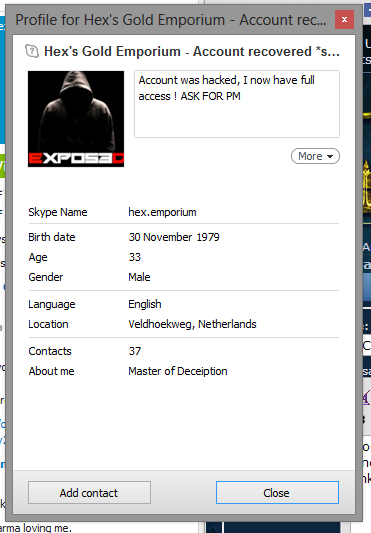
Task: Select the language value English
Action: click(x=145, y=304)
